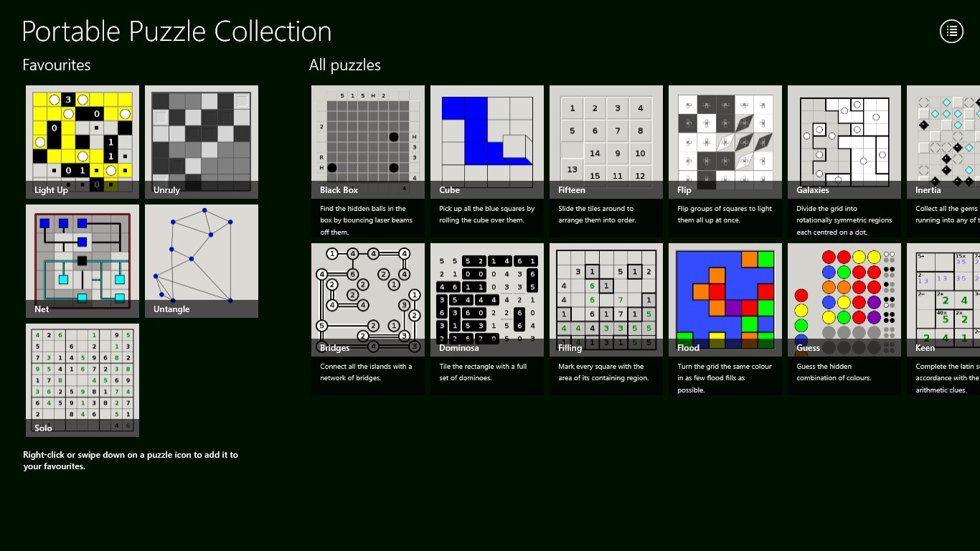
Task: Open the Cube puzzle tile
Action: pyautogui.click(x=487, y=161)
